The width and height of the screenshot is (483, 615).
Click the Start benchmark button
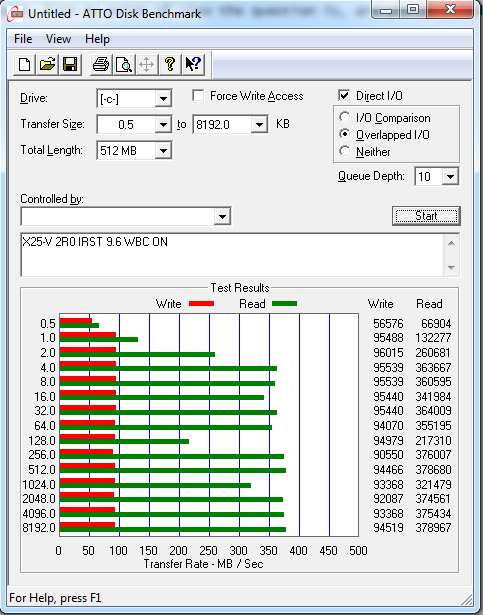coord(426,216)
